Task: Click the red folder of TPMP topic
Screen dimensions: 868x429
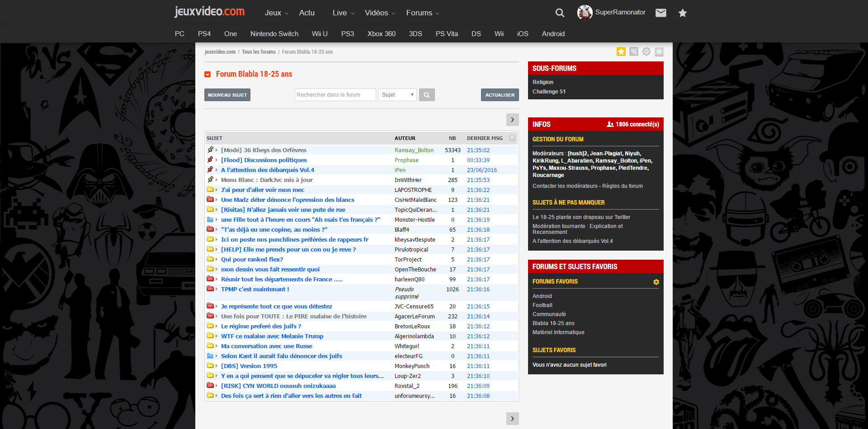Action: 210,289
